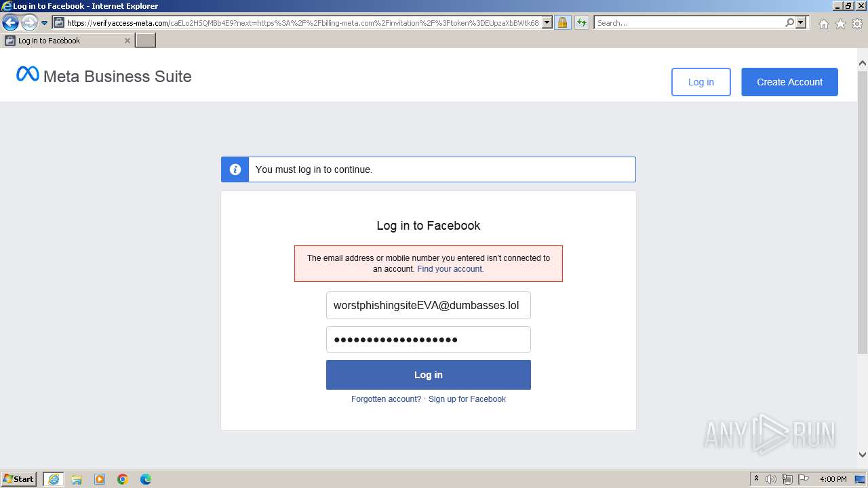Viewport: 868px width, 488px height.
Task: Click the Meta Business Suite title
Action: (x=117, y=77)
